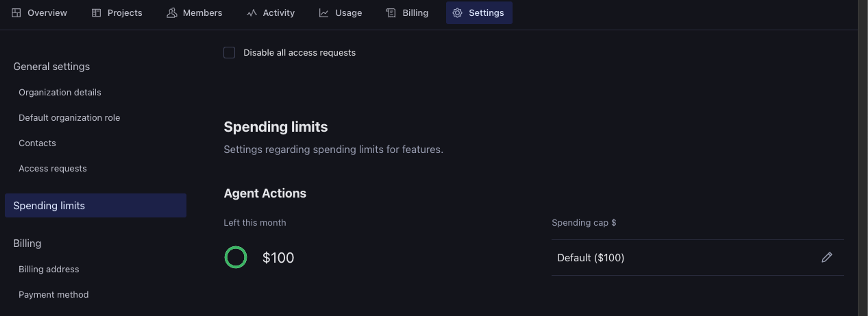Select Contacts in settings sidebar
868x316 pixels.
pos(37,143)
